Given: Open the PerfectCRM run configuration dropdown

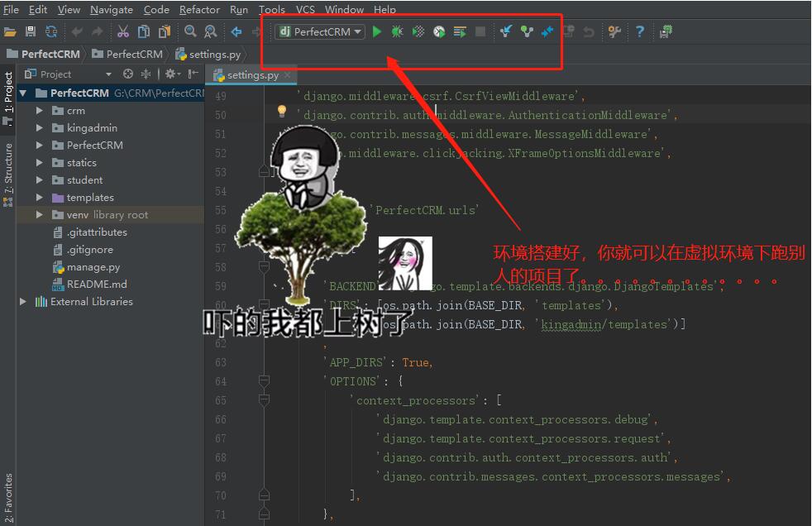Looking at the screenshot, I should click(x=320, y=31).
